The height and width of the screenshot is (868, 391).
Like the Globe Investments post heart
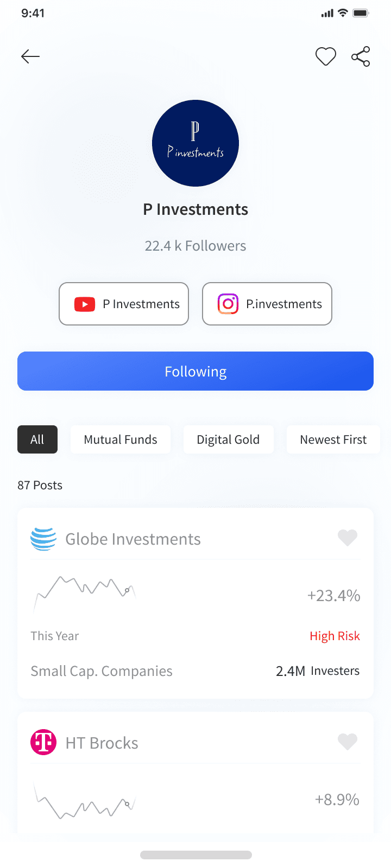pyautogui.click(x=348, y=538)
